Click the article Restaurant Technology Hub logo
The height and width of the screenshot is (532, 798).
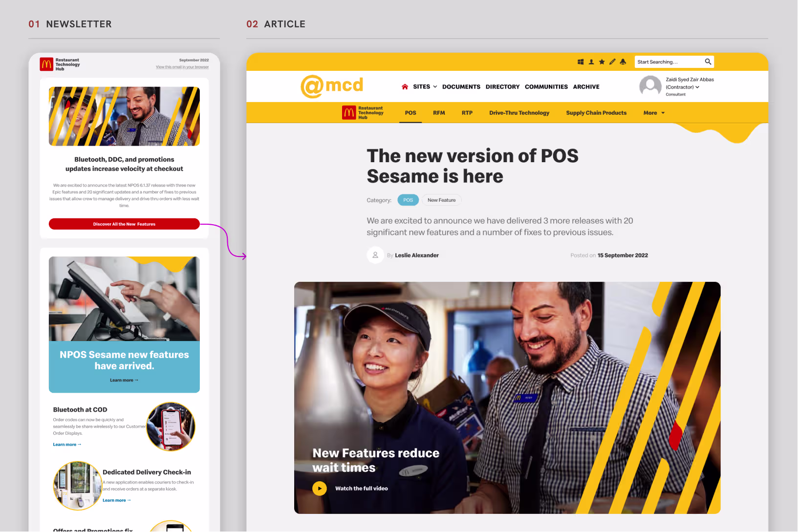pos(363,113)
